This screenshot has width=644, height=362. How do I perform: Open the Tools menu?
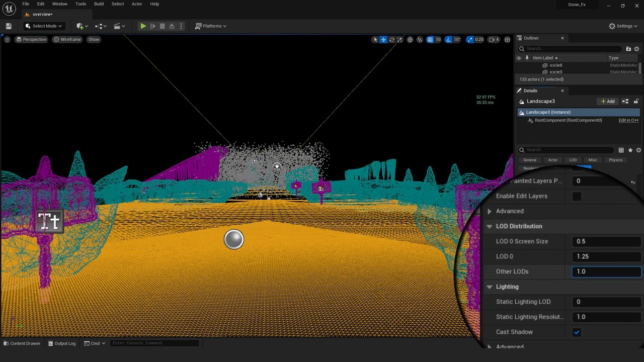[x=80, y=4]
